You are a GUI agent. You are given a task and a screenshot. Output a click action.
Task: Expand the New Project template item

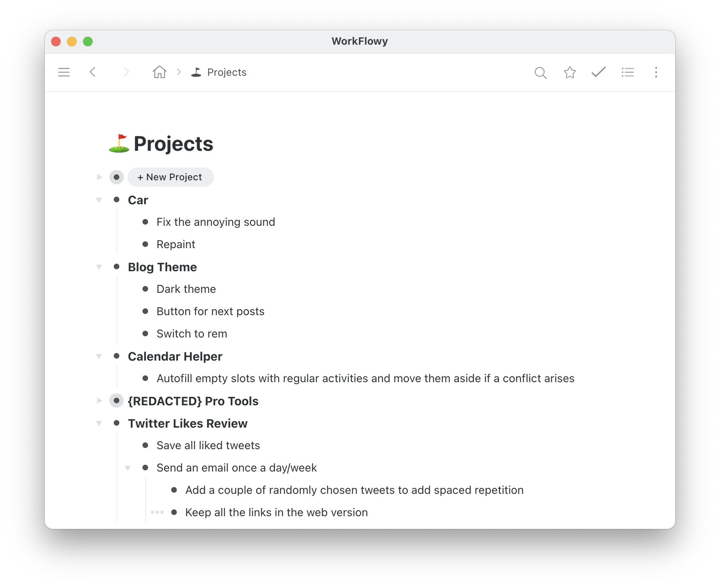pos(99,177)
